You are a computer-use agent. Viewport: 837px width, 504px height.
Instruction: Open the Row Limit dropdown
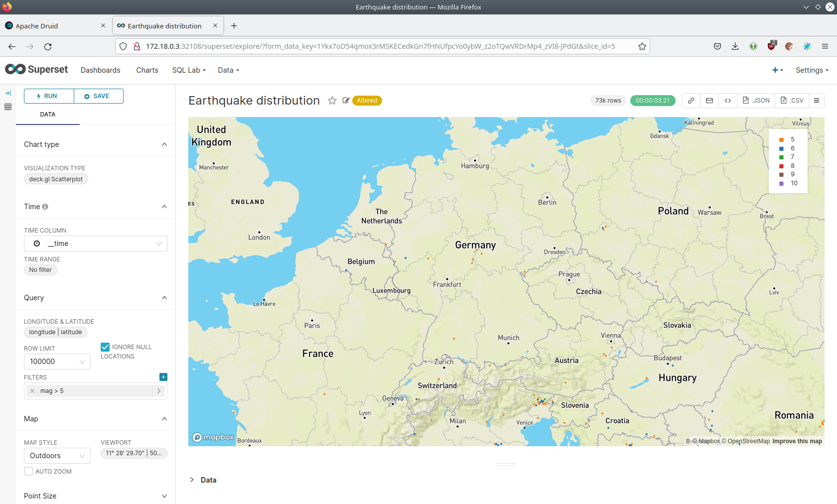click(x=57, y=362)
